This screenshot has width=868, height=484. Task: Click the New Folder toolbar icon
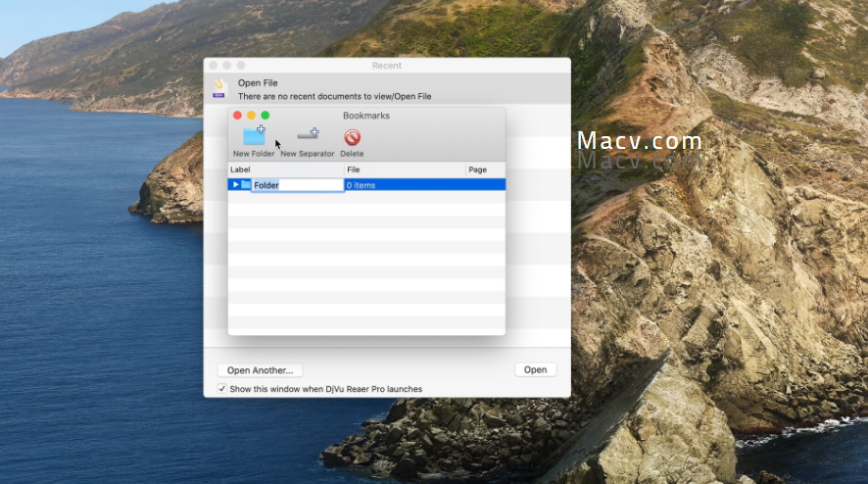coord(254,135)
